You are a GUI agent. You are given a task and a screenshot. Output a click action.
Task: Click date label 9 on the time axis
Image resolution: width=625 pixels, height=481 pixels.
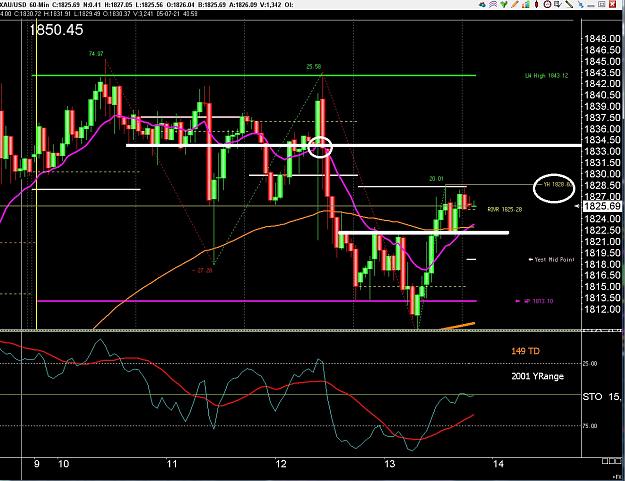click(x=37, y=464)
